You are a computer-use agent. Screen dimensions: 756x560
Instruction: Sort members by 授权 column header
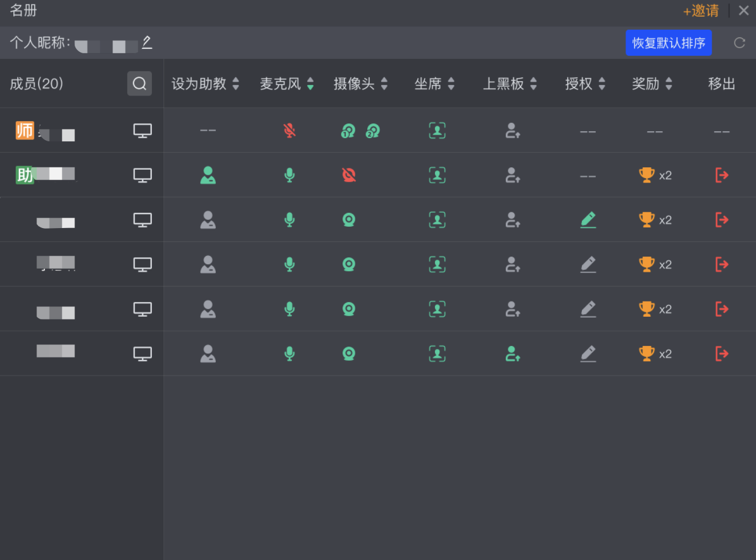point(585,84)
